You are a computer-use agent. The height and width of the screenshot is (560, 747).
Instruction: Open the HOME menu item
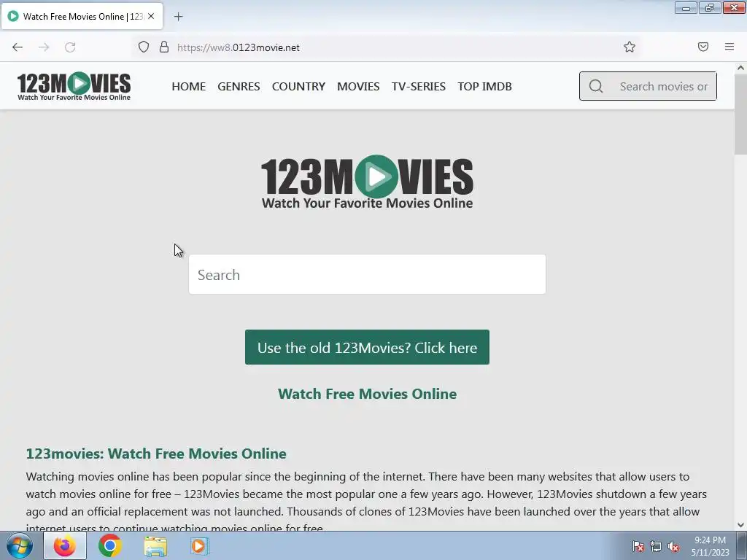pos(189,86)
